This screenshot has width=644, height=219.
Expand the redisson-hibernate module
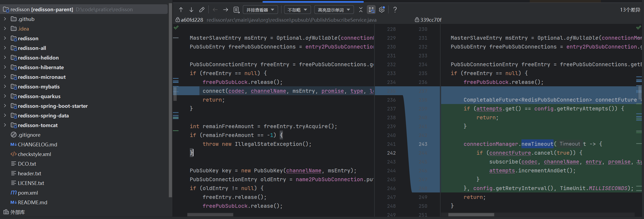[5, 67]
